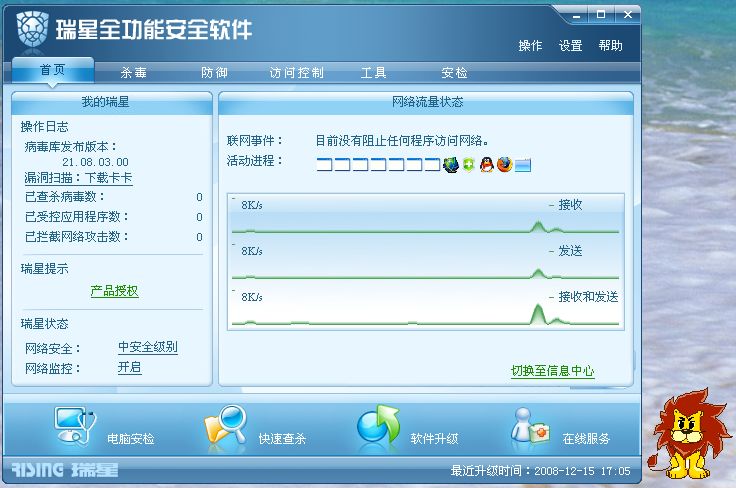736x488 pixels.
Task: Maximize the Rising window
Action: (x=601, y=15)
